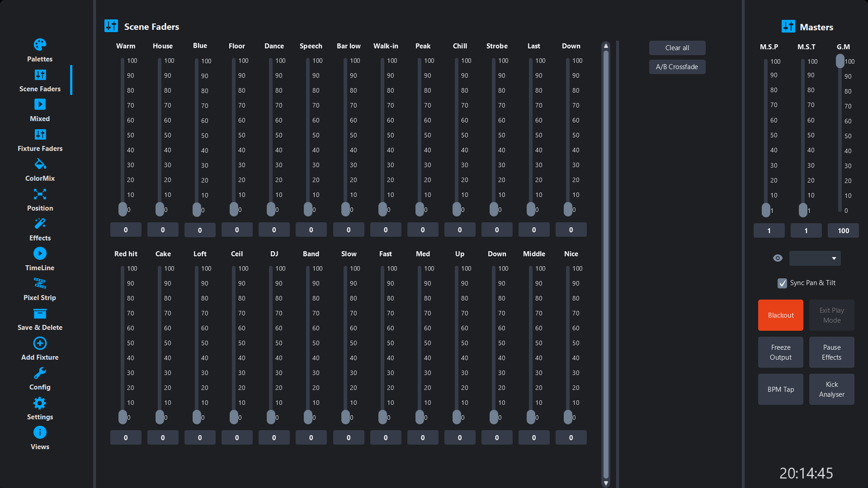Select the Palettes sidebar label

(40, 59)
